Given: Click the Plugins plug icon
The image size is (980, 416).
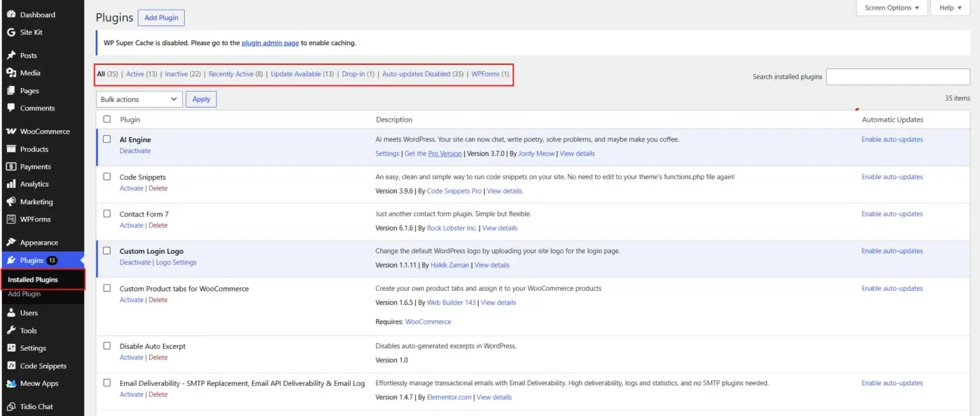Looking at the screenshot, I should [x=11, y=260].
